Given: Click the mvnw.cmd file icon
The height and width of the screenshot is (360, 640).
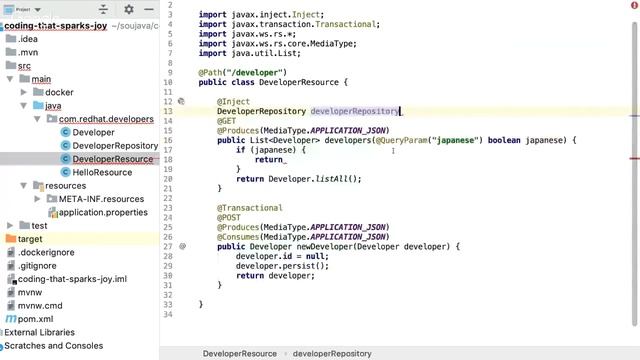Looking at the screenshot, I should tap(11, 306).
